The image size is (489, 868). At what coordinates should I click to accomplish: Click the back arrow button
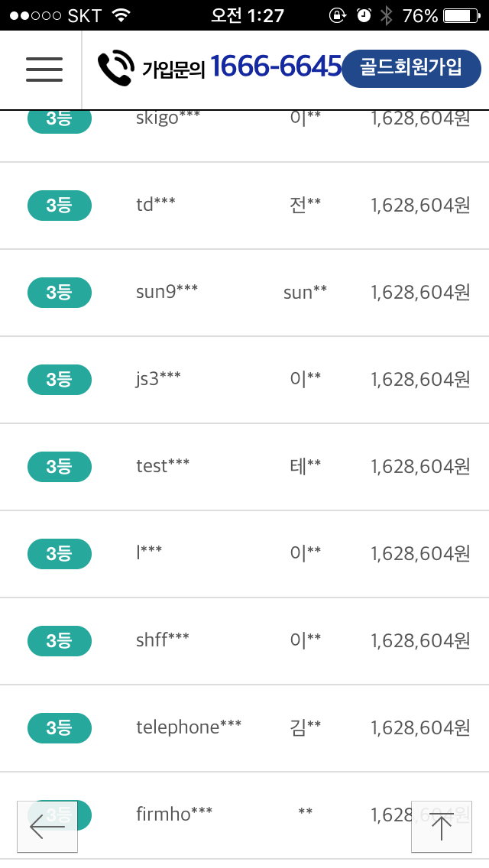(47, 826)
